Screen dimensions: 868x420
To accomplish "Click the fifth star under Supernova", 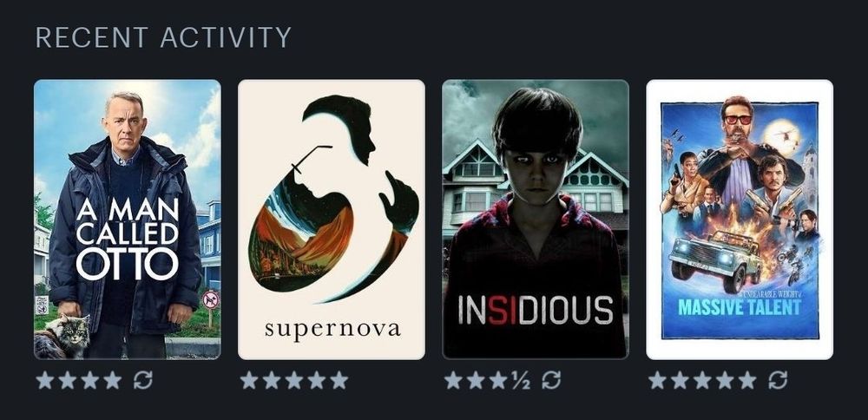I will pyautogui.click(x=339, y=380).
